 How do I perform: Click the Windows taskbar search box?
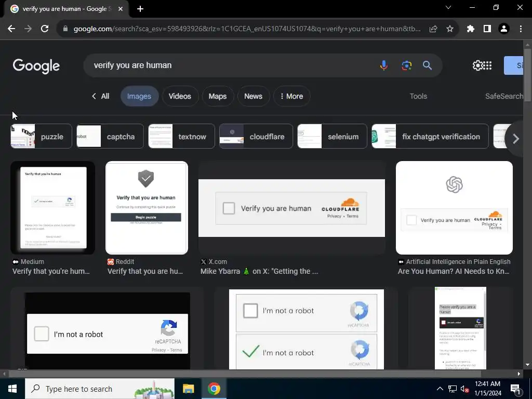coord(100,389)
